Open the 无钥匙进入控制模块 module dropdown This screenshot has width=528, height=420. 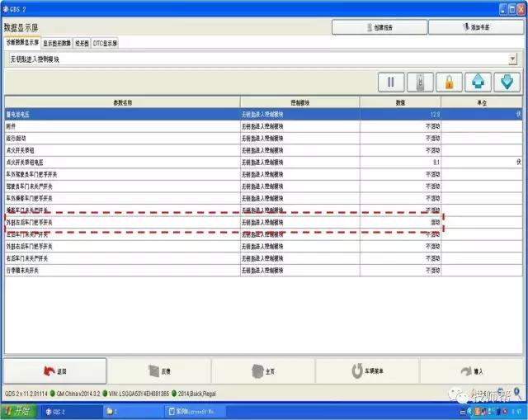pyautogui.click(x=262, y=59)
